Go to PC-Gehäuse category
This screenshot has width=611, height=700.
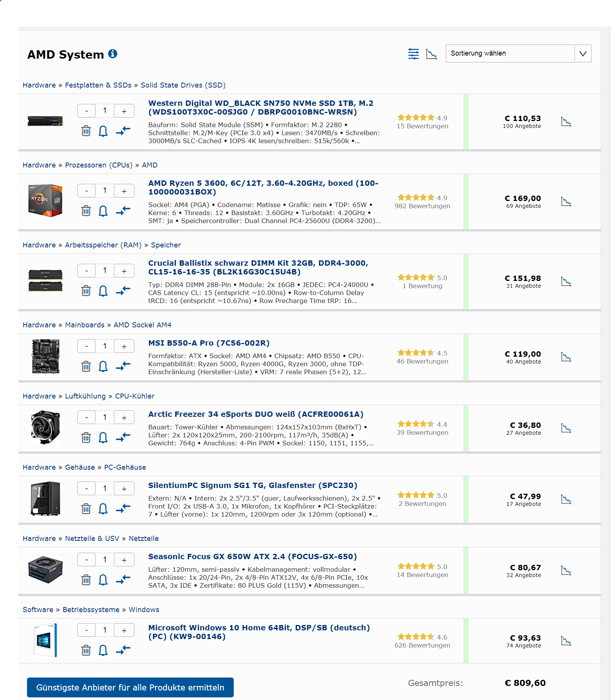pyautogui.click(x=125, y=467)
